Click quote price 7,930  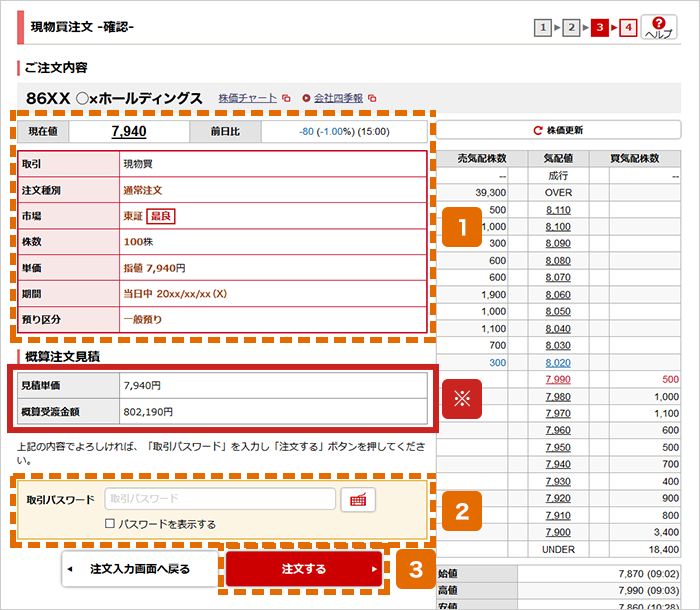(x=558, y=481)
